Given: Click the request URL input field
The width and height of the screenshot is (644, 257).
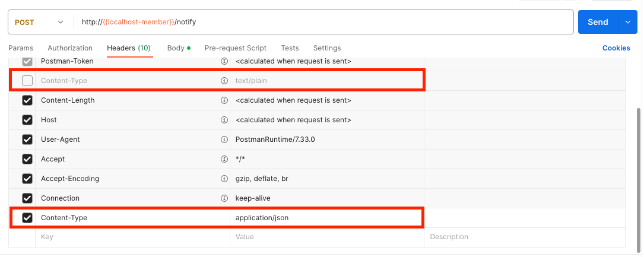Looking at the screenshot, I should [323, 22].
